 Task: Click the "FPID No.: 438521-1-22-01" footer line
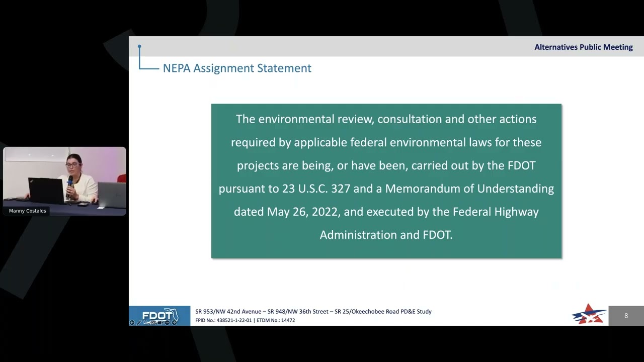tap(223, 320)
